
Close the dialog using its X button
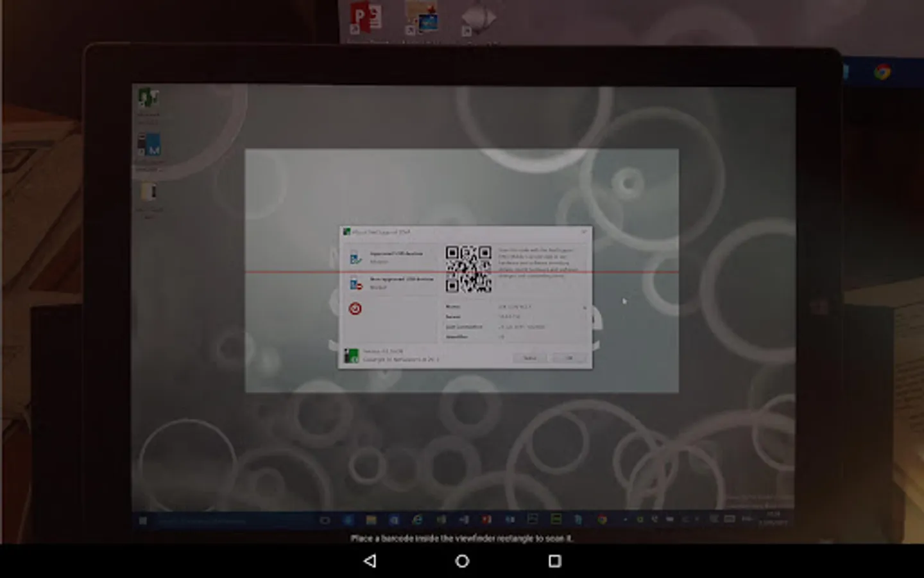[583, 232]
